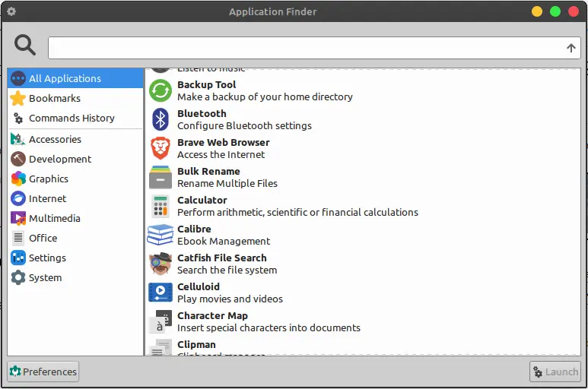The width and height of the screenshot is (588, 389).
Task: Click the Bulk Rename drawer icon
Action: (x=161, y=177)
